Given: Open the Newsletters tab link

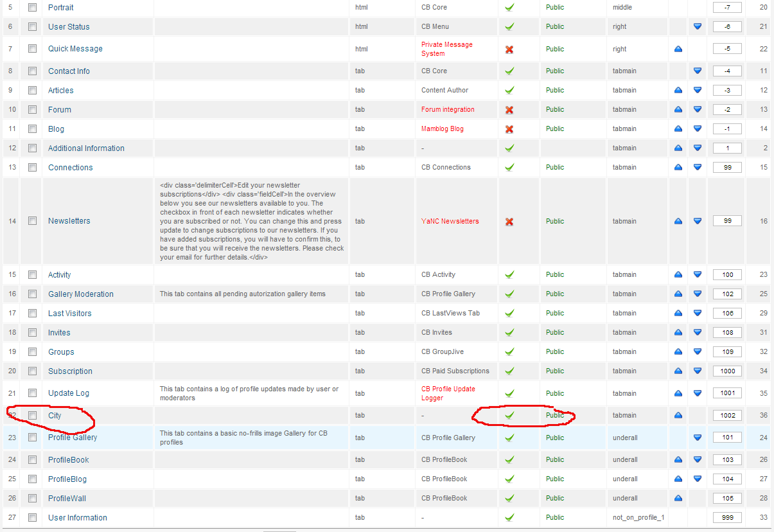Looking at the screenshot, I should [x=69, y=221].
